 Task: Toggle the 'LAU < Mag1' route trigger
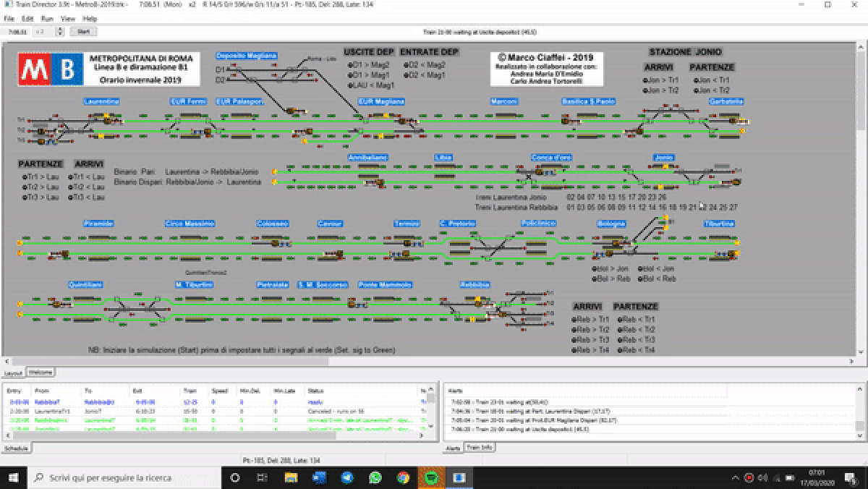click(370, 85)
